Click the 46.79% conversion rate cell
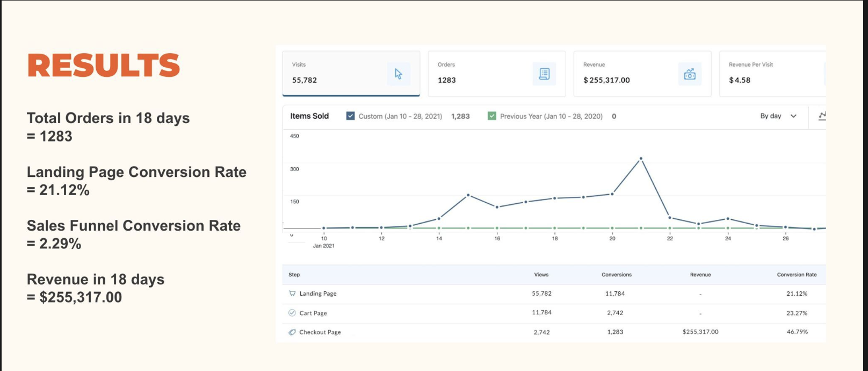The image size is (868, 371). 797,332
